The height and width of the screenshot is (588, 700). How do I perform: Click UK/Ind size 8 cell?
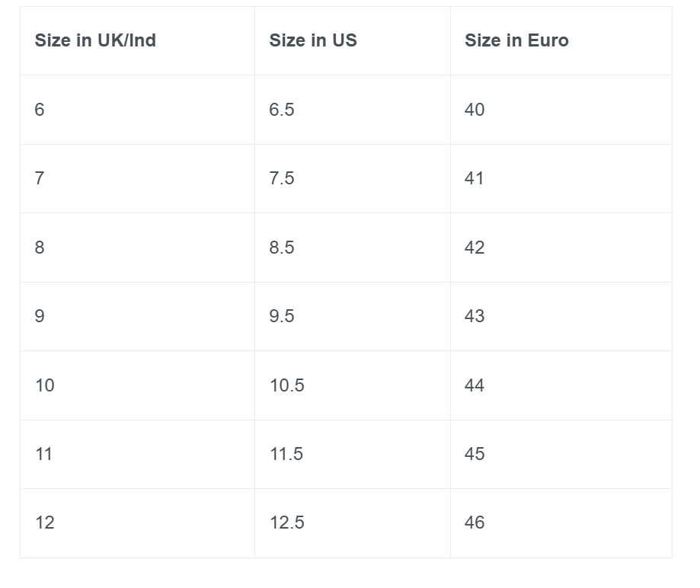(x=40, y=248)
